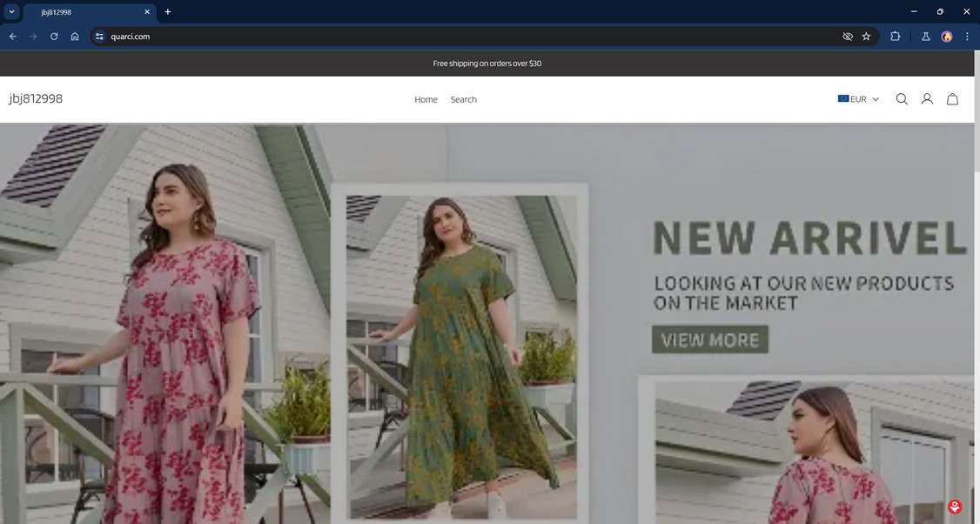The height and width of the screenshot is (524, 980).
Task: Go to the Home menu link
Action: [426, 99]
